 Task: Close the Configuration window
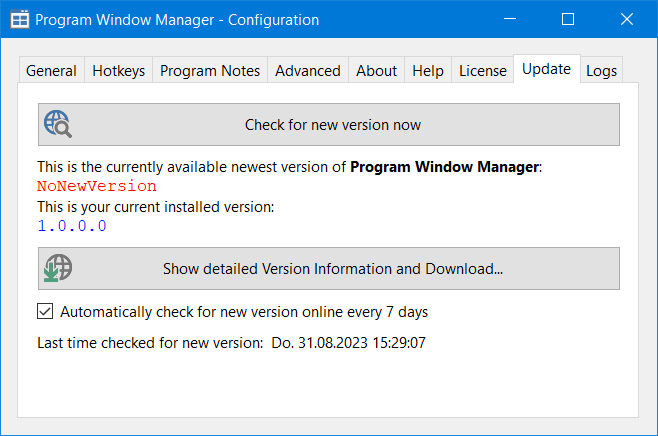pyautogui.click(x=626, y=20)
